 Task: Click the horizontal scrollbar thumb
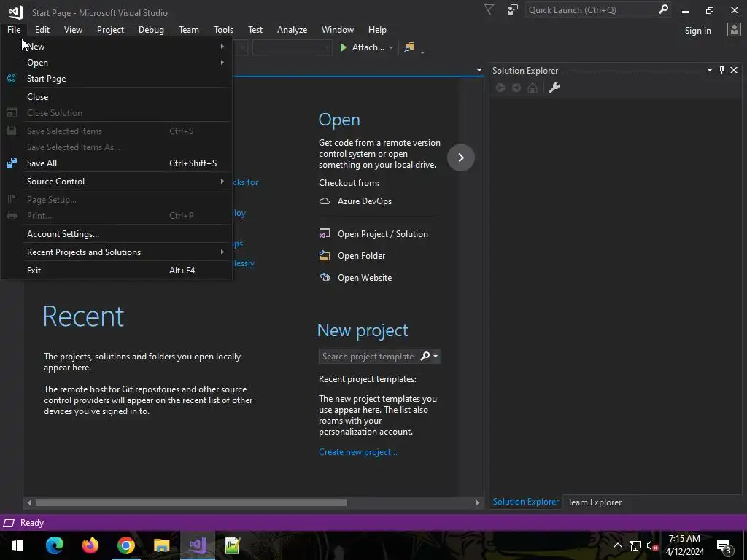[x=191, y=502]
